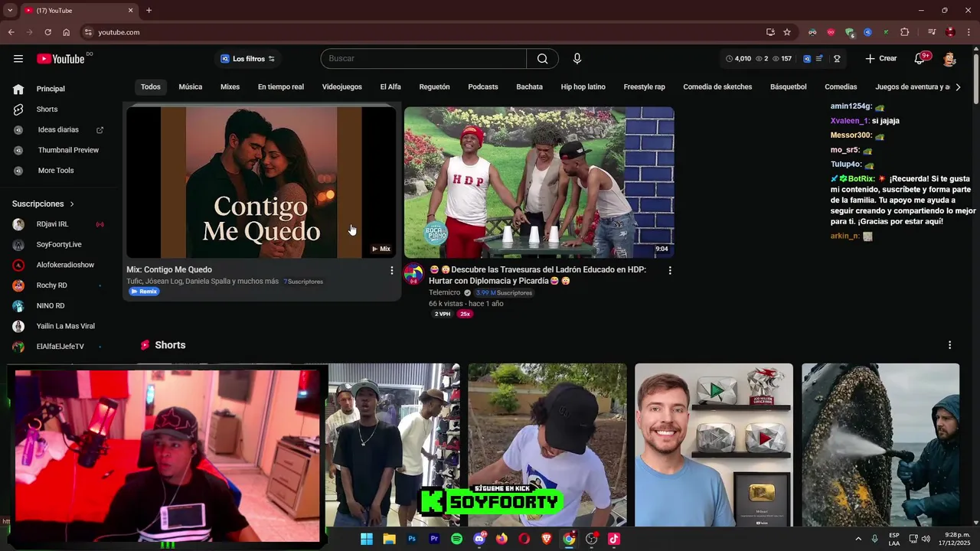Image resolution: width=980 pixels, height=551 pixels.
Task: Show more category chips with right arrow
Action: (x=958, y=87)
